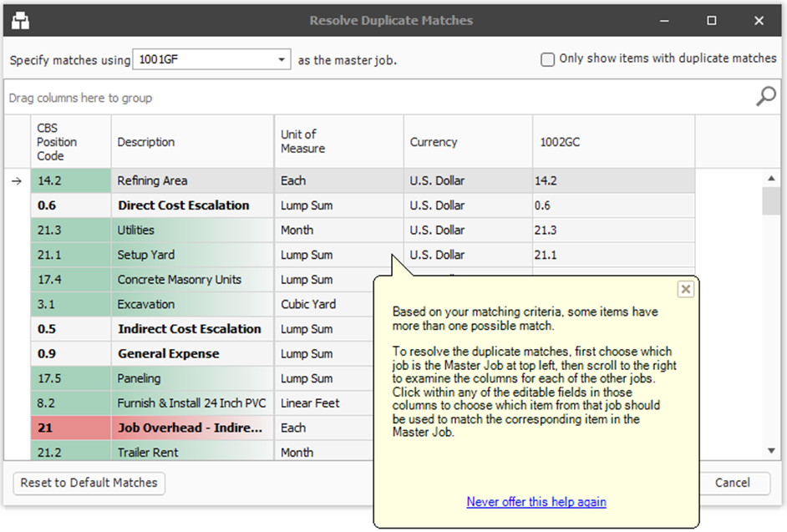Enable Only show items with duplicate matches
The height and width of the screenshot is (532, 787).
(x=548, y=59)
